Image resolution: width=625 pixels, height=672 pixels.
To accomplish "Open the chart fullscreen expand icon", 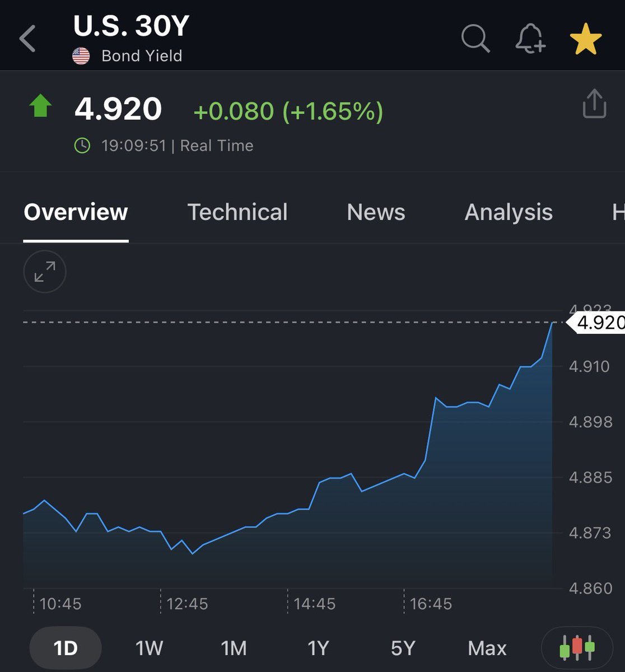I will coord(45,272).
